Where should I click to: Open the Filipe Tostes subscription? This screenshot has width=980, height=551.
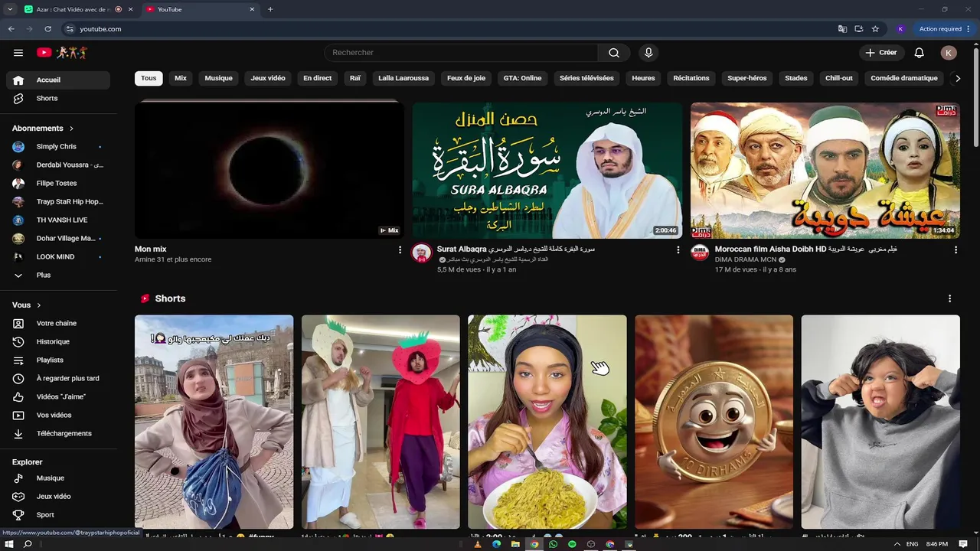(x=58, y=183)
